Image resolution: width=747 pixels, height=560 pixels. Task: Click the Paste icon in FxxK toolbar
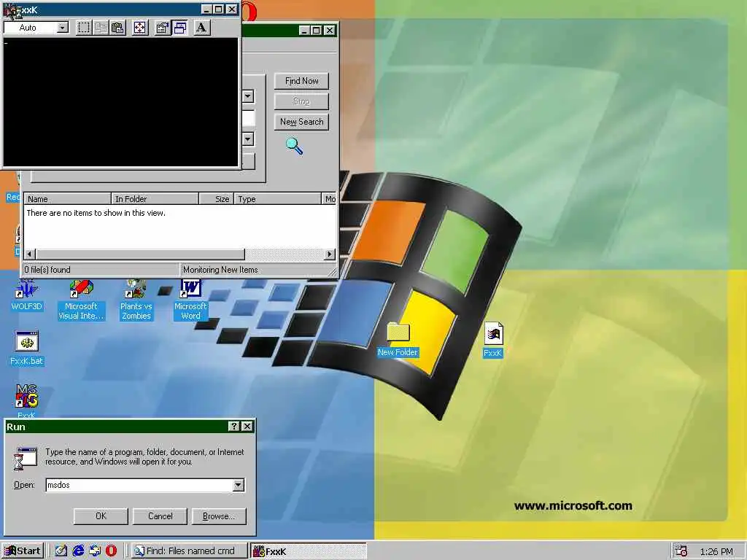117,28
